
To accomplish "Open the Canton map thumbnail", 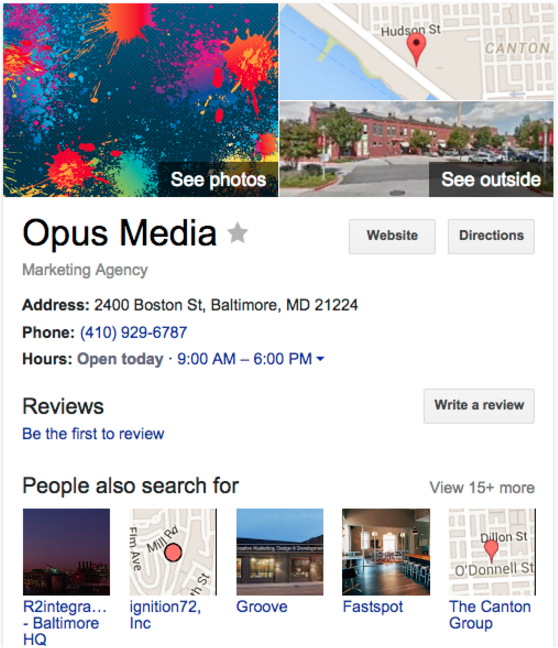I will click(416, 52).
